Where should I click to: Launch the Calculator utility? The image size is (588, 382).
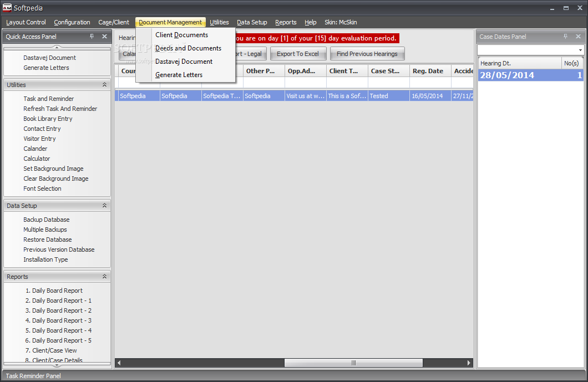click(x=37, y=159)
